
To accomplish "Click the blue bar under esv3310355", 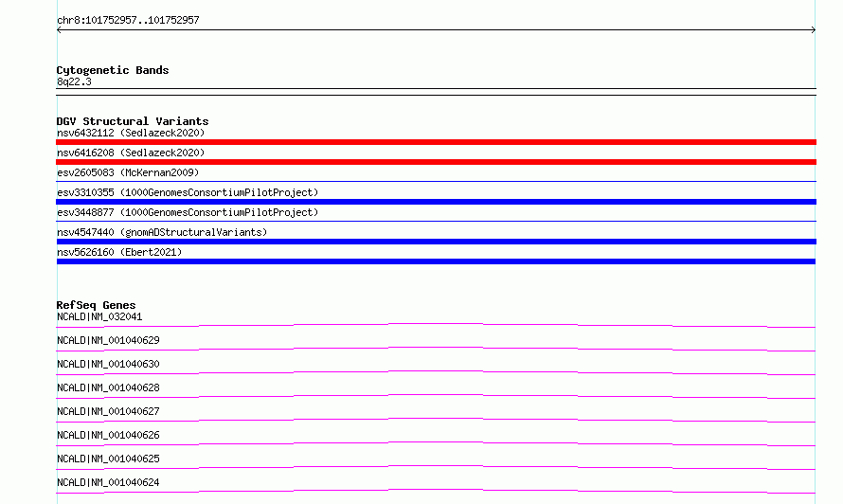I will coord(436,202).
